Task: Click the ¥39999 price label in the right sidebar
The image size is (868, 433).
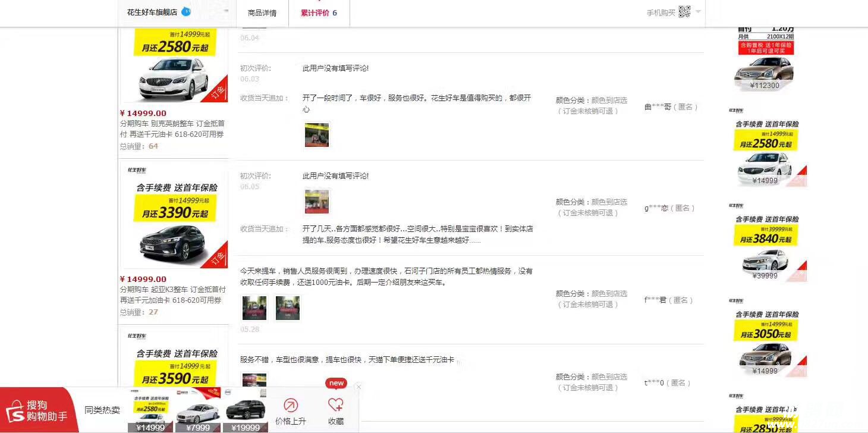Action: pyautogui.click(x=765, y=275)
